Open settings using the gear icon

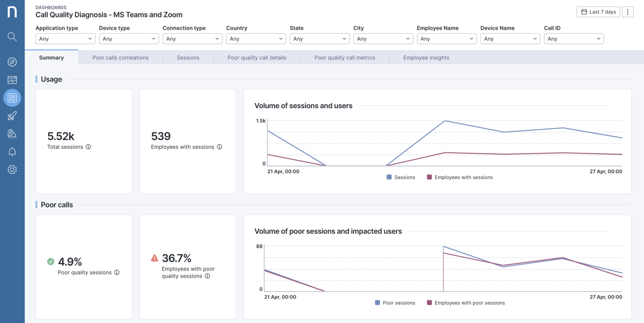point(12,169)
